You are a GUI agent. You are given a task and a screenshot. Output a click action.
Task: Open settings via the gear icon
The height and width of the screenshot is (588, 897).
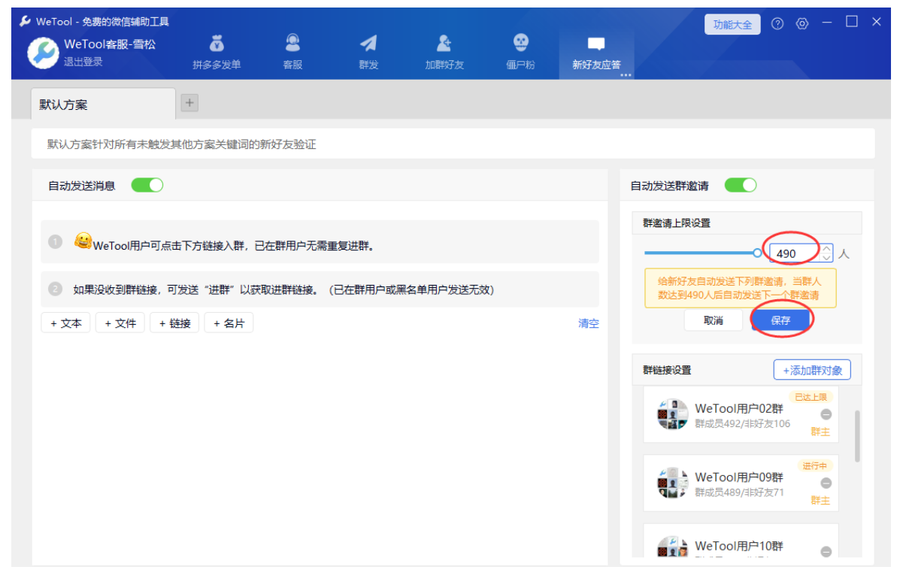[802, 24]
